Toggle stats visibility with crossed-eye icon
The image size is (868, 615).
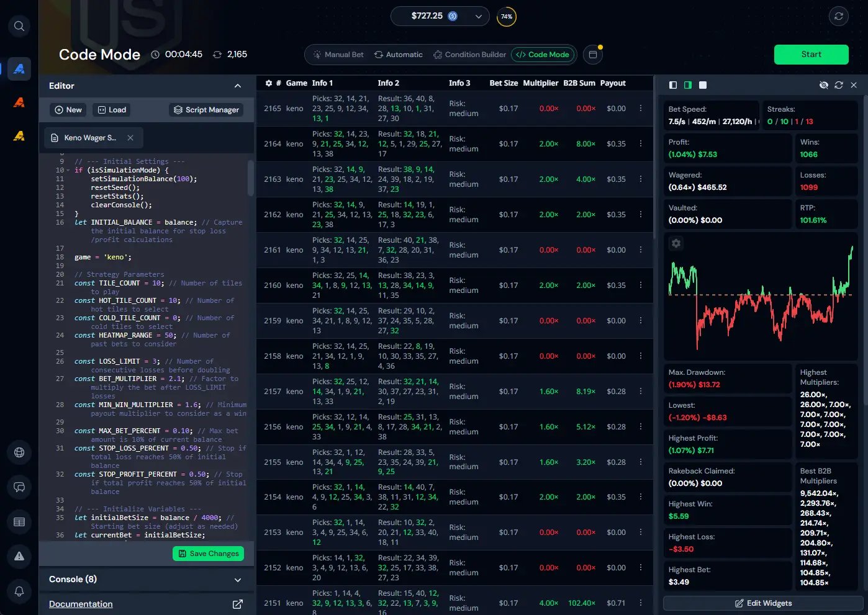(x=824, y=85)
